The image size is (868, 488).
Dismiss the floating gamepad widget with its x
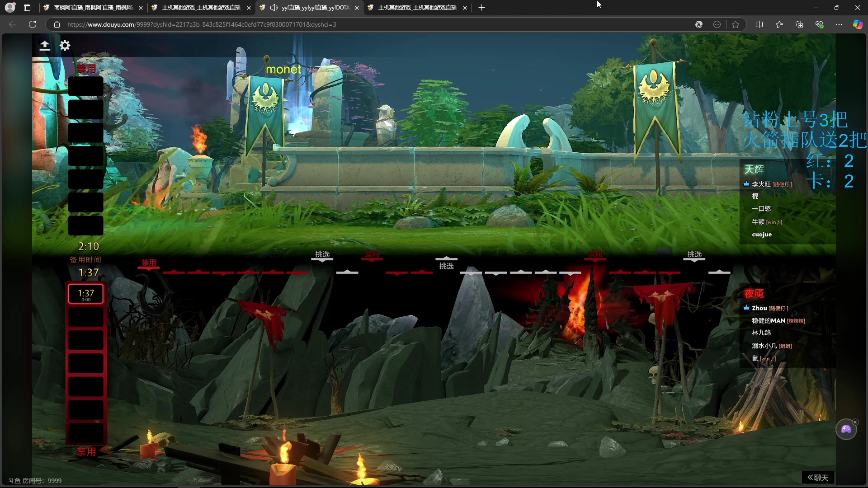click(x=855, y=422)
